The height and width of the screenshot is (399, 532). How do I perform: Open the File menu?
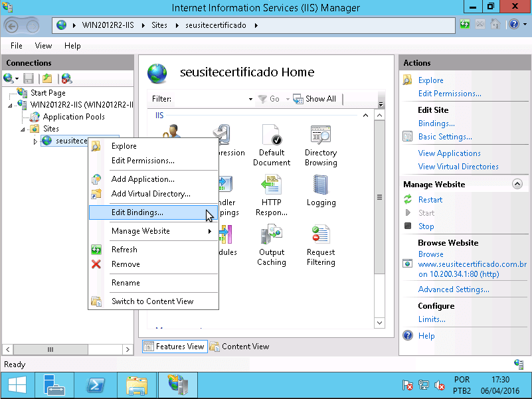click(x=17, y=45)
